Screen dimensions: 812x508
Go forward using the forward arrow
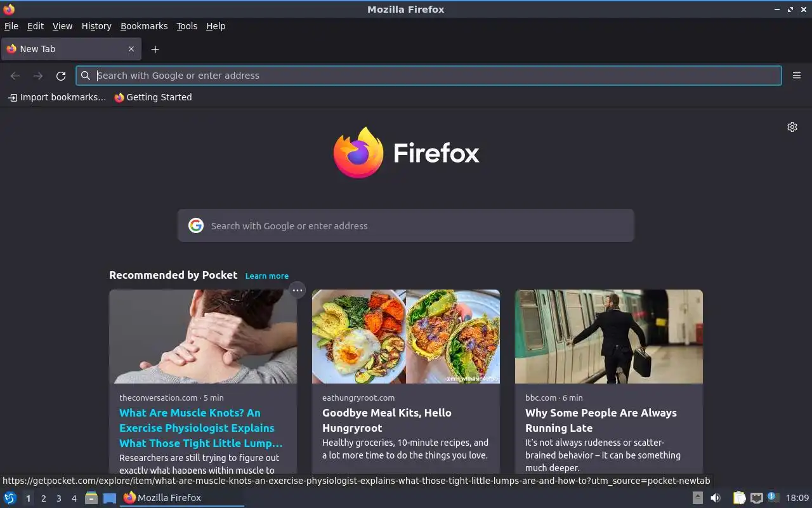coord(38,76)
